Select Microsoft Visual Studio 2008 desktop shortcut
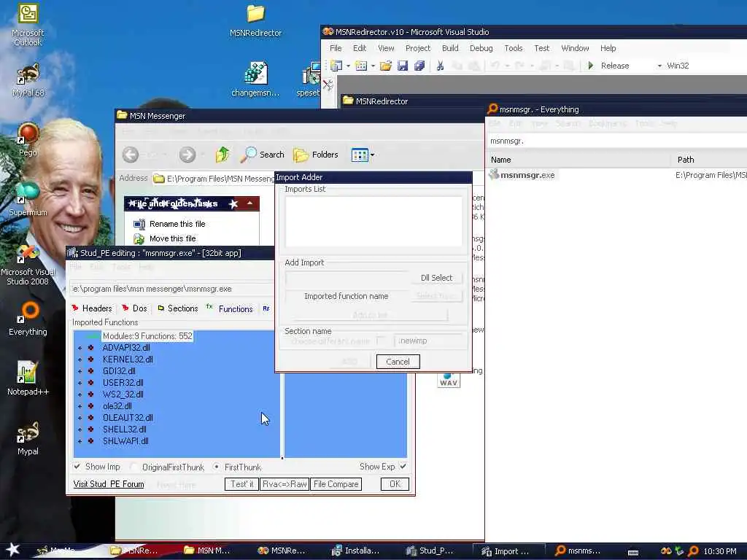Screen dimensions: 747x560 [x=28, y=265]
